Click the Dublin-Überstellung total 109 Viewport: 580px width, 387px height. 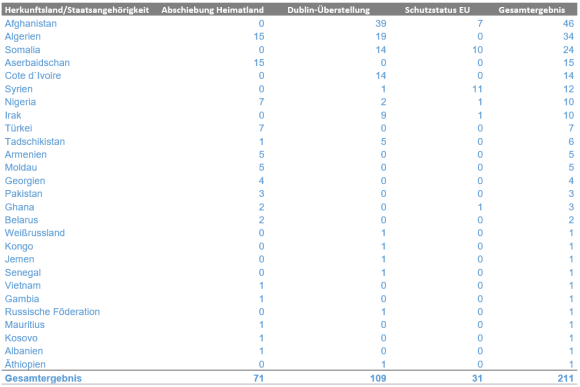(378, 378)
